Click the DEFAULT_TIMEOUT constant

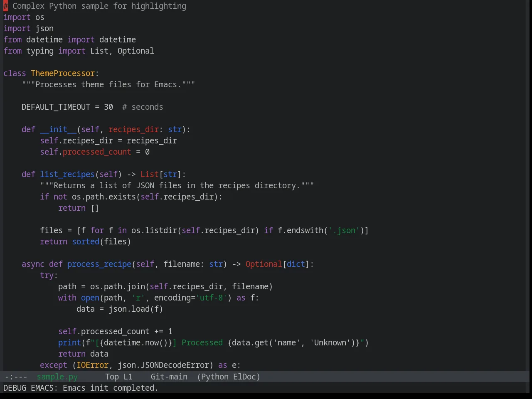56,107
